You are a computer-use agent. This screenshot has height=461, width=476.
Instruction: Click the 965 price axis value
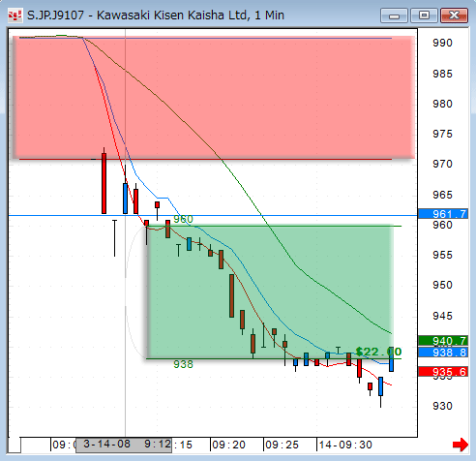point(442,195)
